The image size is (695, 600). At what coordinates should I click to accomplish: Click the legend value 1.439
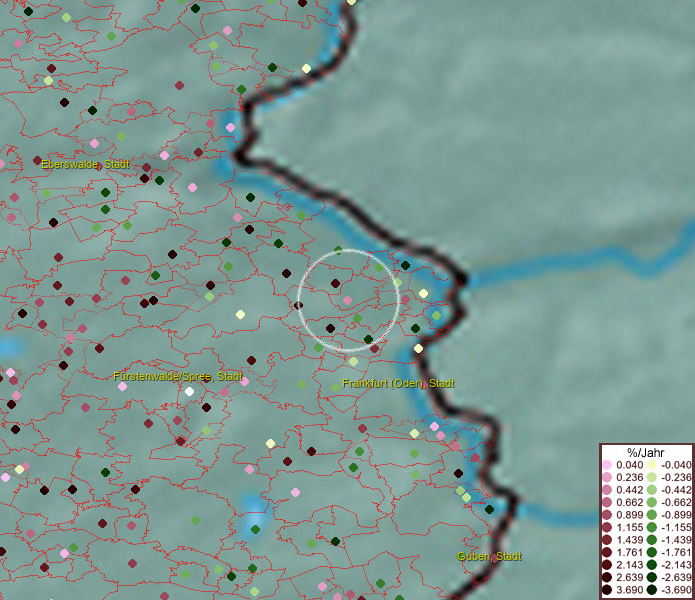[629, 540]
